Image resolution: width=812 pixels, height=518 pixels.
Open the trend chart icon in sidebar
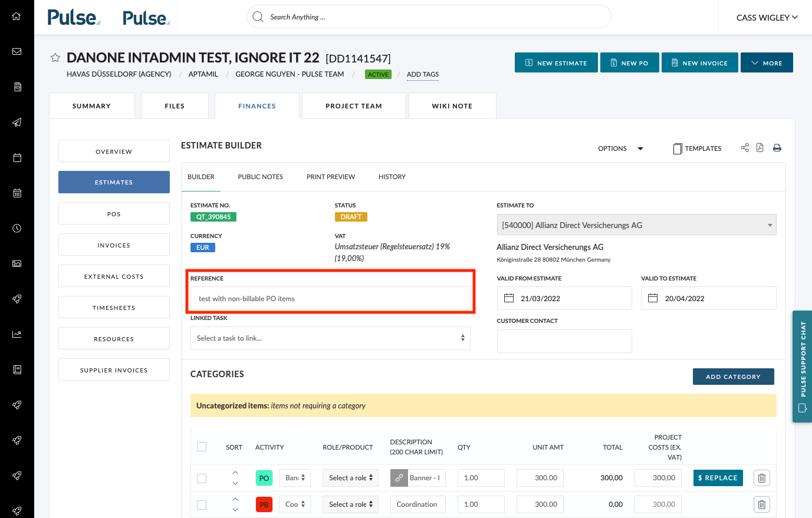click(17, 334)
